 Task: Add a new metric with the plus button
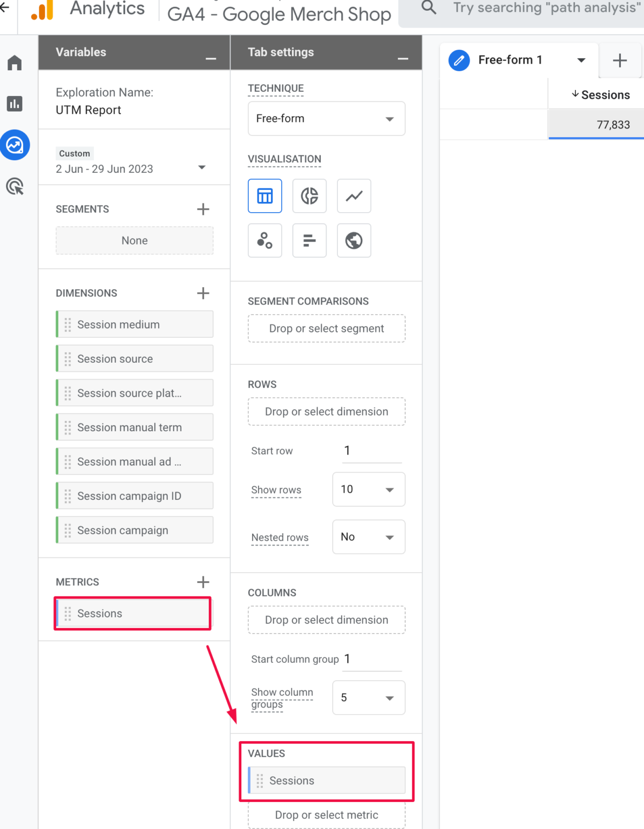pyautogui.click(x=203, y=582)
